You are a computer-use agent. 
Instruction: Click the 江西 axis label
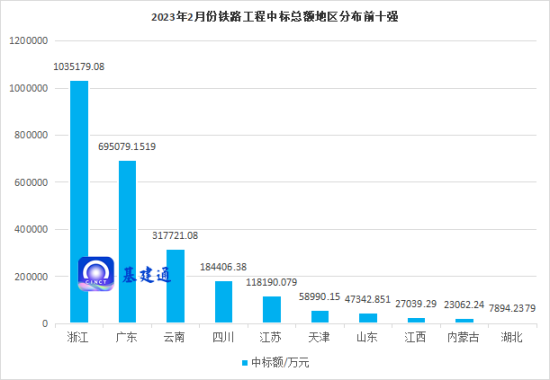coord(415,337)
